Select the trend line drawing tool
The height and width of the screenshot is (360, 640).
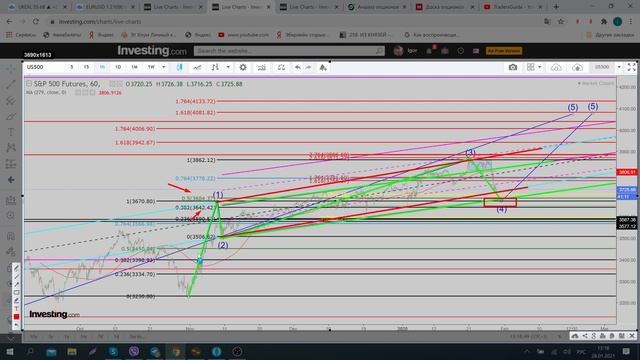tap(11, 84)
